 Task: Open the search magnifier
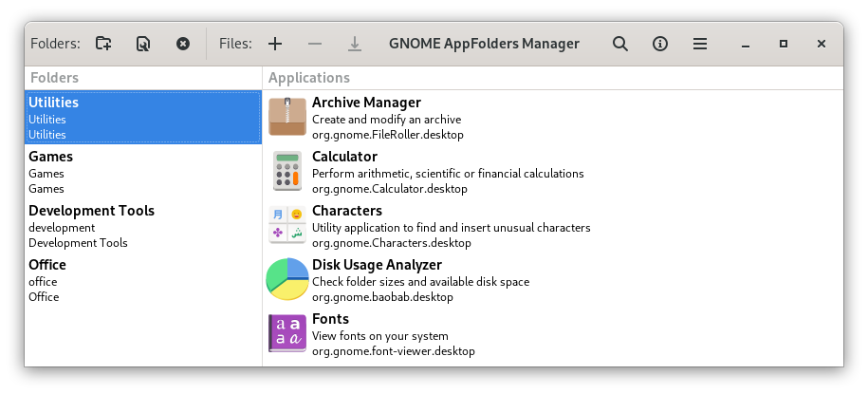(620, 44)
